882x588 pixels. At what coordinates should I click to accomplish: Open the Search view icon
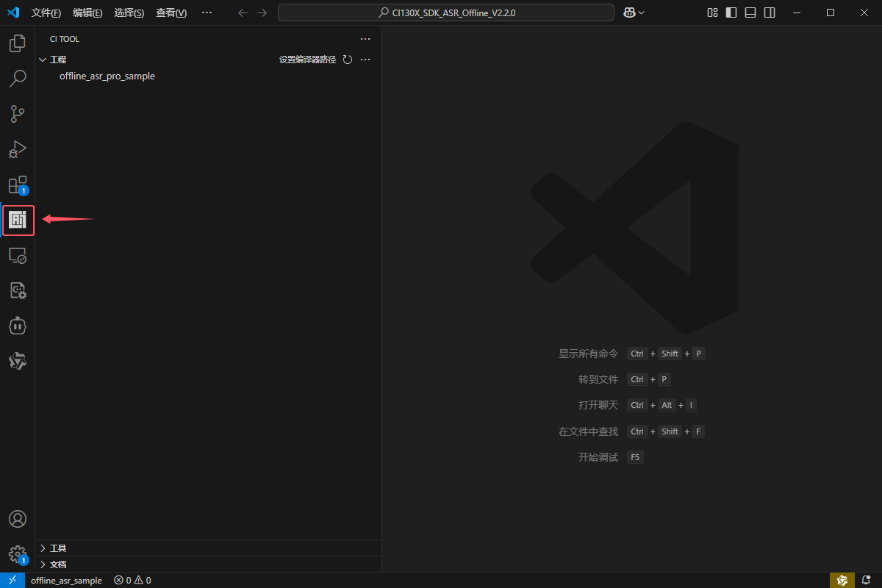pos(17,78)
